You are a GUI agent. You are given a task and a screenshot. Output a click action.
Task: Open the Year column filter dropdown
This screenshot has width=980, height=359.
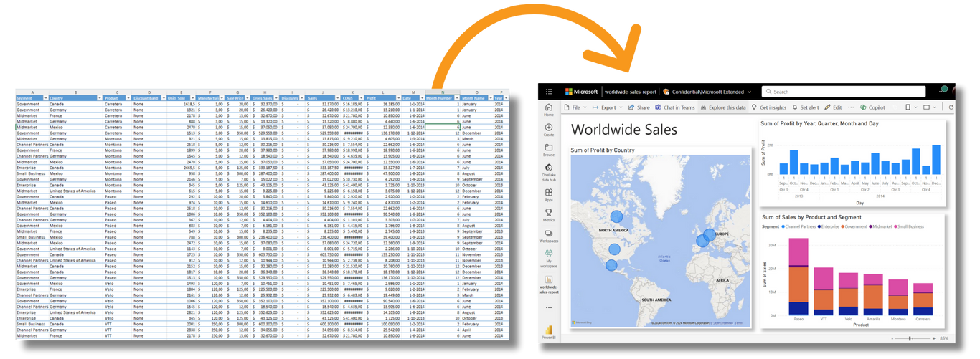pos(506,98)
